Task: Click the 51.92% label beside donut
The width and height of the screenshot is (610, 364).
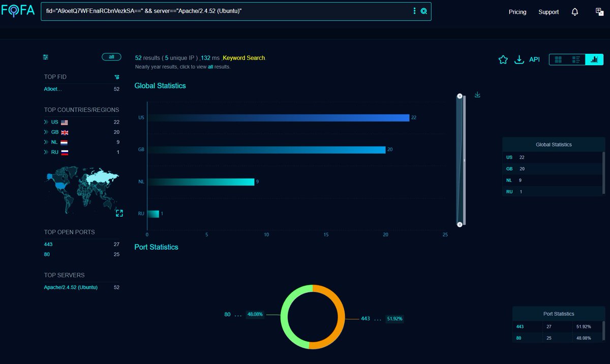Action: point(394,319)
